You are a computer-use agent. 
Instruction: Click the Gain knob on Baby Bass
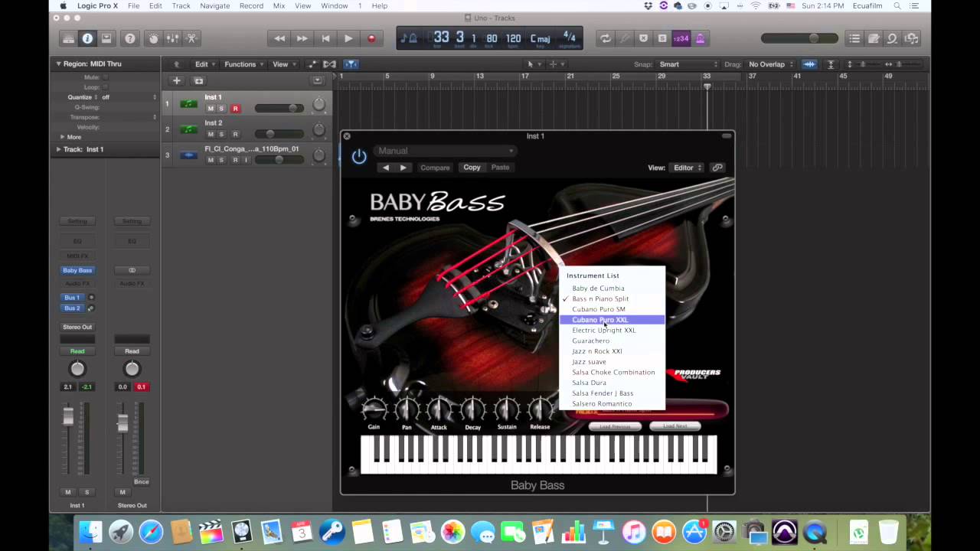pos(374,409)
